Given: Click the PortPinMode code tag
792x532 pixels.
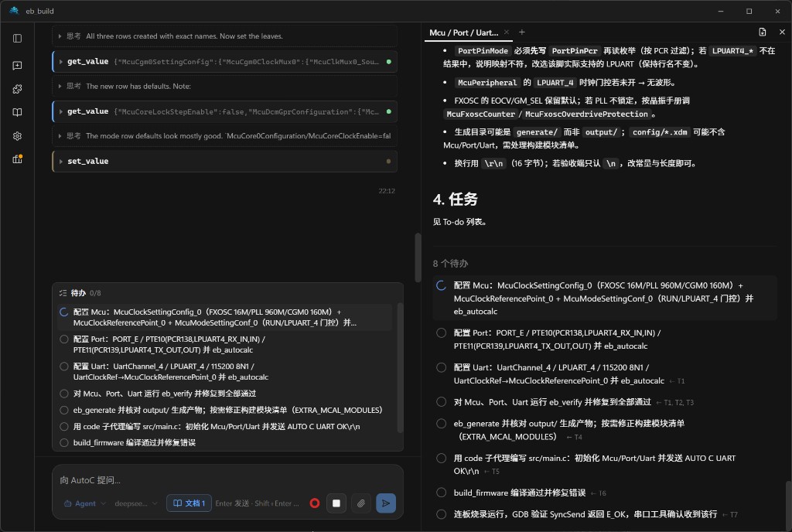Looking at the screenshot, I should [x=483, y=51].
